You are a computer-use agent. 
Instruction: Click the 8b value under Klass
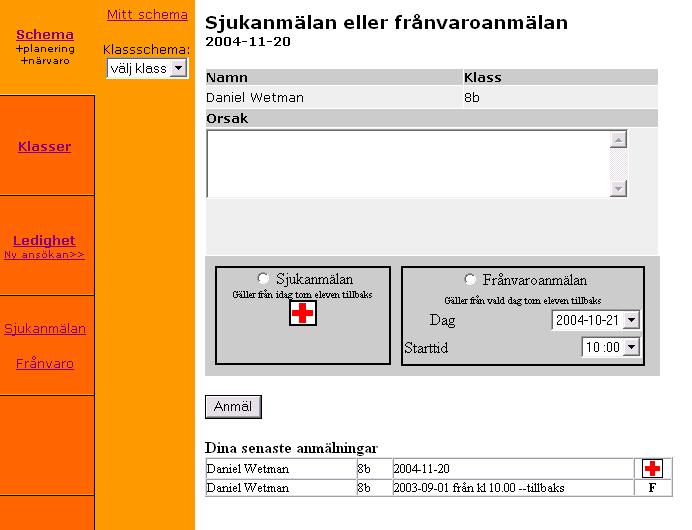coord(472,98)
